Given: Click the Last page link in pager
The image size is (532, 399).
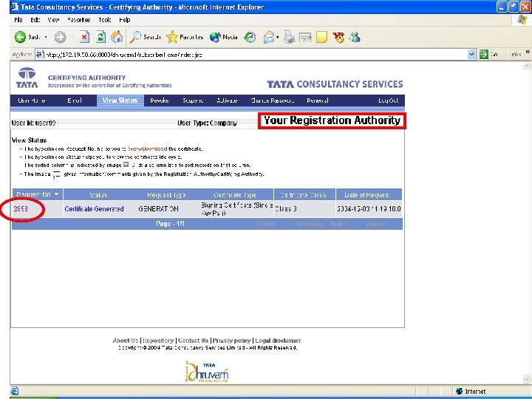Looking at the screenshot, I should click(x=376, y=224).
